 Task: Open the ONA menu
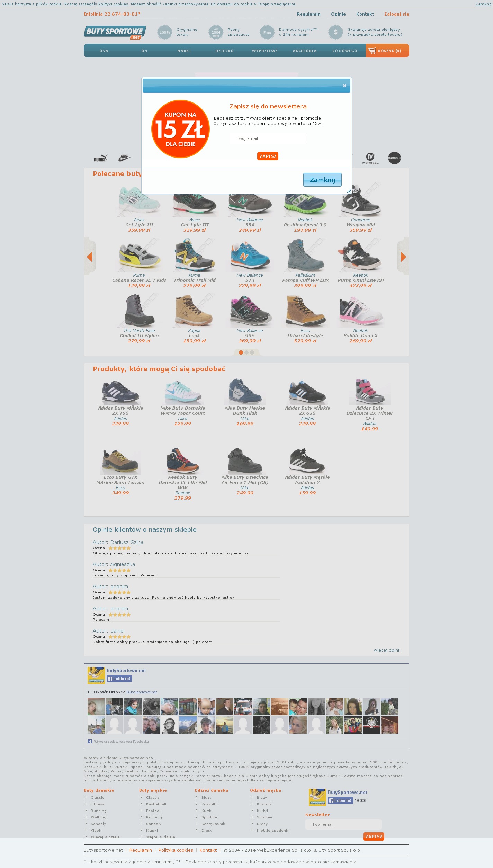coord(104,51)
